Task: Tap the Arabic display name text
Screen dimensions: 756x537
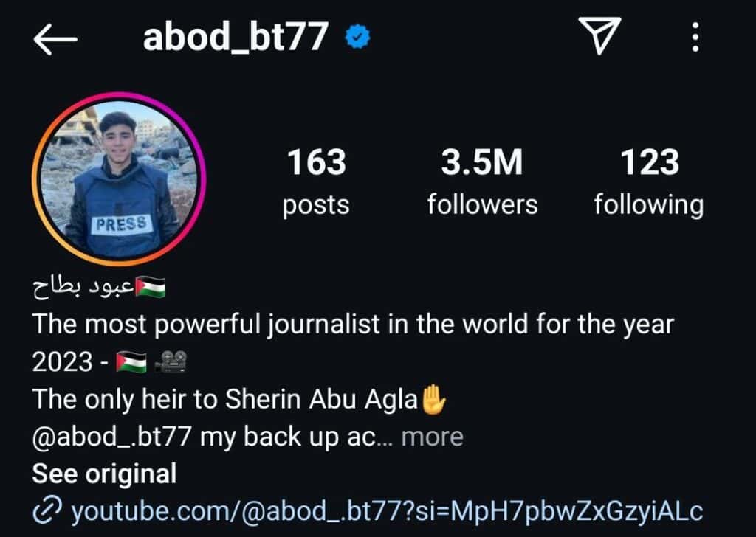Action: coord(83,288)
